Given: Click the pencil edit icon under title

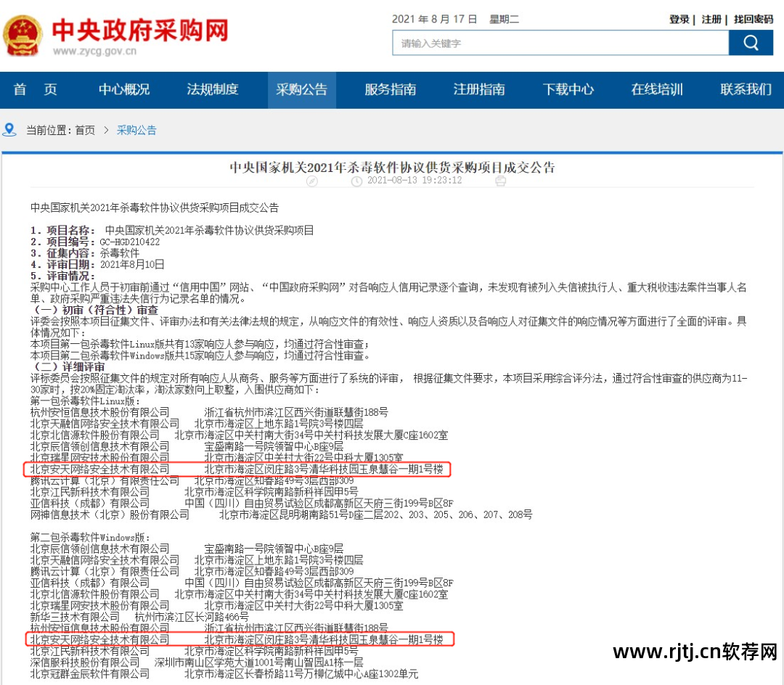Looking at the screenshot, I should click(x=312, y=181).
